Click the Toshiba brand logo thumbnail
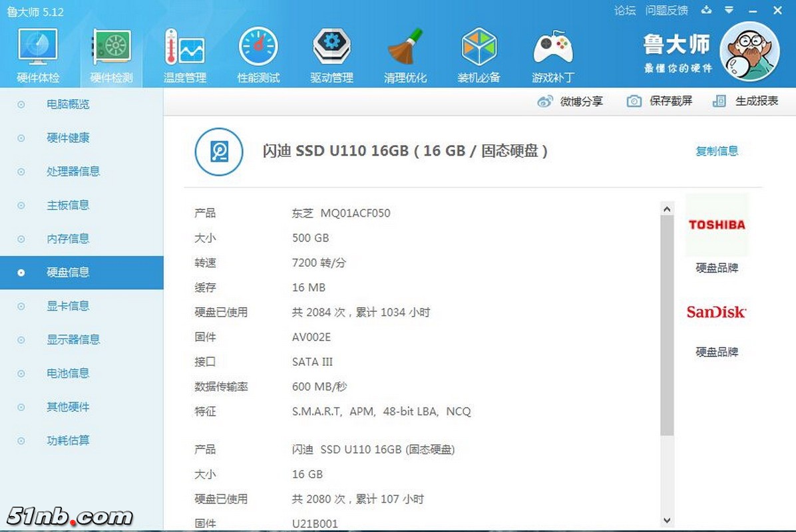This screenshot has height=532, width=796. 716,225
